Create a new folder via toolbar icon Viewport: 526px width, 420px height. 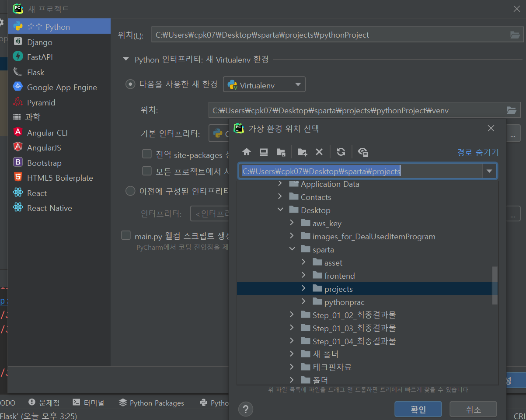302,152
